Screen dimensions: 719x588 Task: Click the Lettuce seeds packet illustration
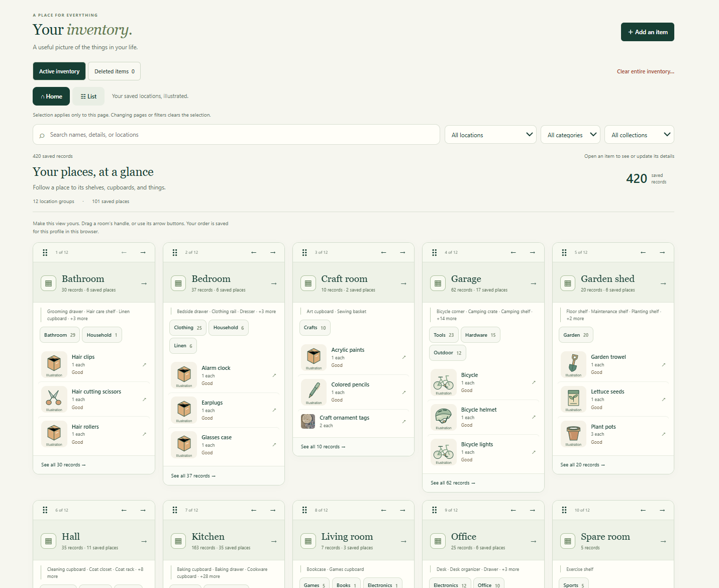click(x=573, y=400)
